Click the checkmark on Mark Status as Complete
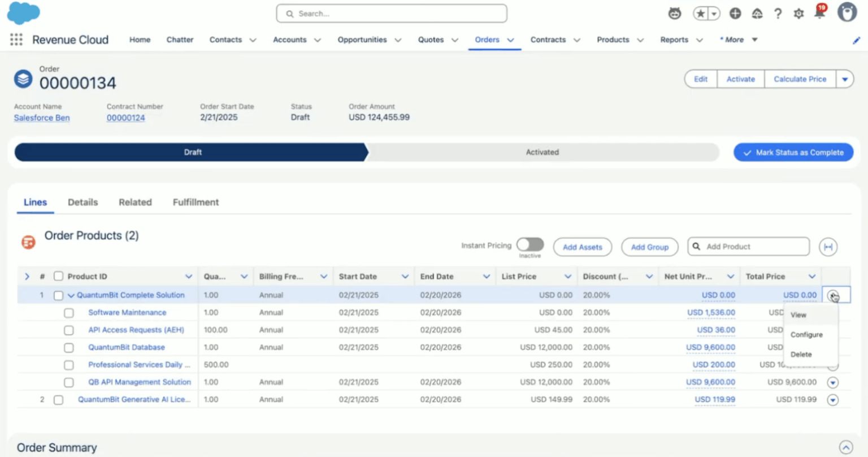Viewport: 868px width, 457px height. click(748, 153)
